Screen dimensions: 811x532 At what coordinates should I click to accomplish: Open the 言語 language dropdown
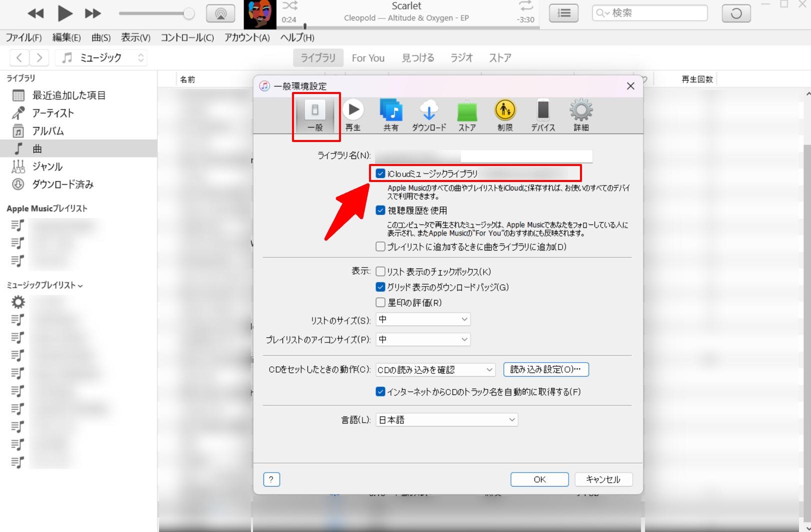click(447, 420)
